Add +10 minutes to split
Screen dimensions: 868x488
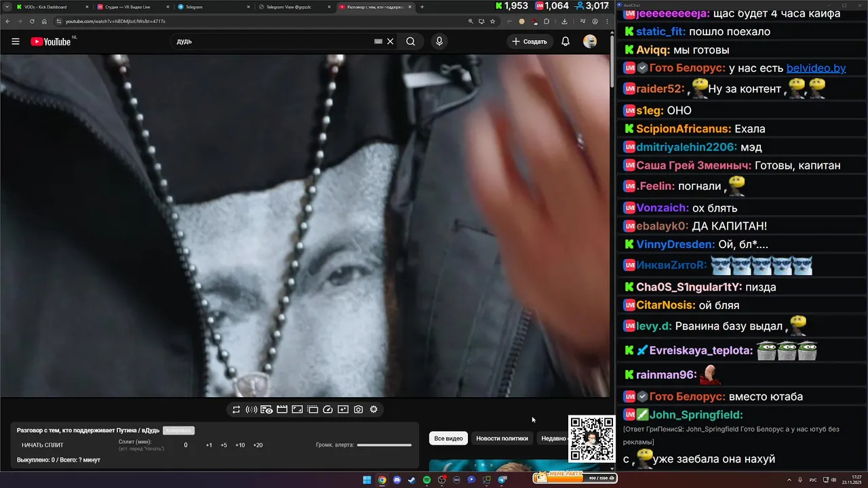pos(240,445)
